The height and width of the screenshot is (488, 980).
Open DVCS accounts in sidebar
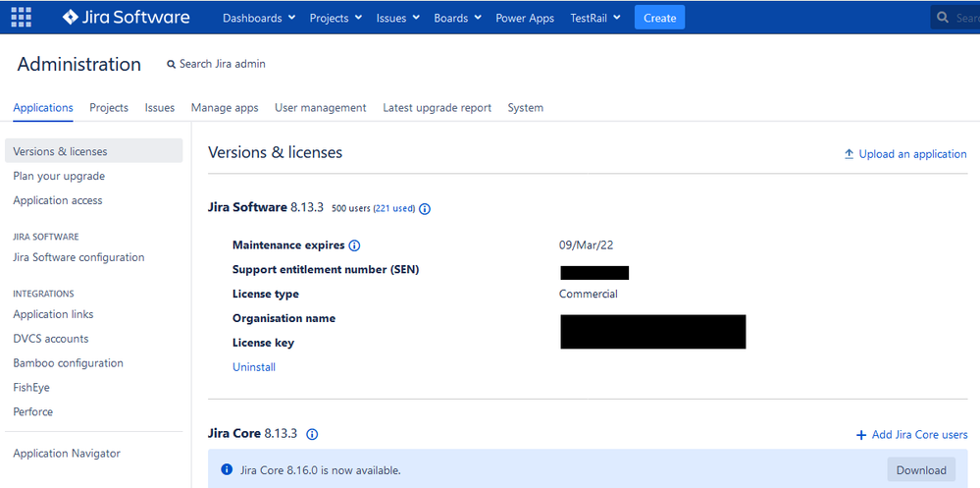tap(51, 339)
